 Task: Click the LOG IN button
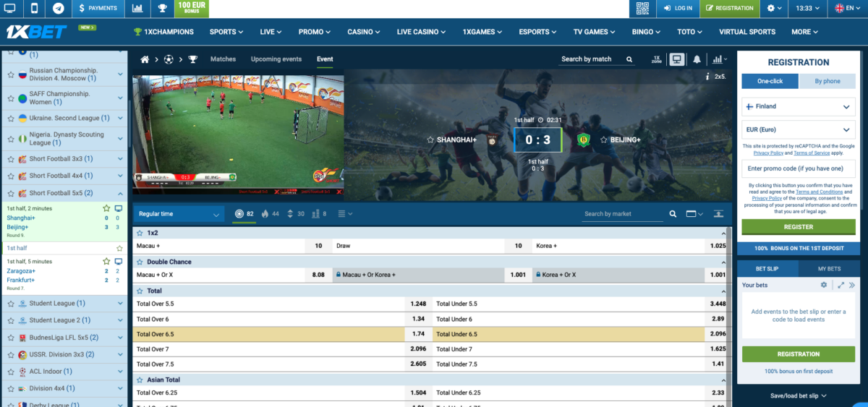678,8
